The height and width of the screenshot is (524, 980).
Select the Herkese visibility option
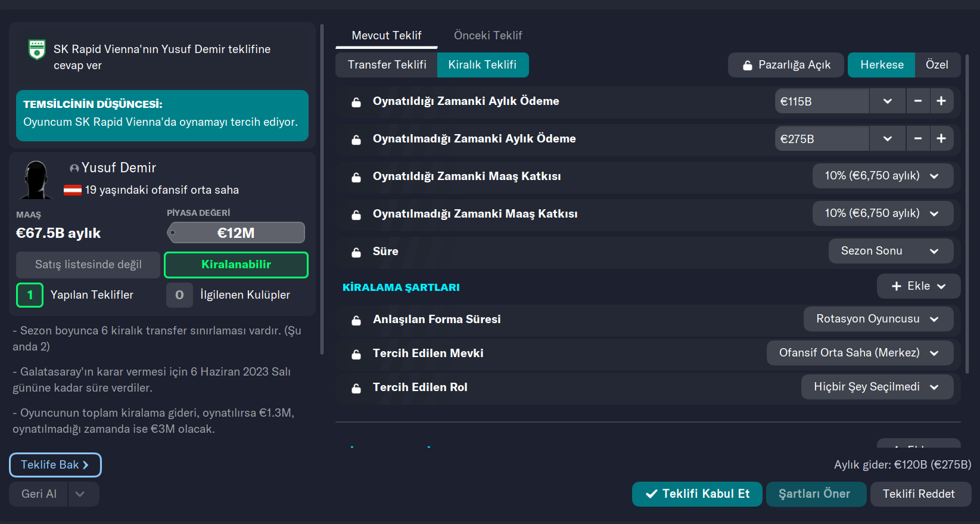881,65
